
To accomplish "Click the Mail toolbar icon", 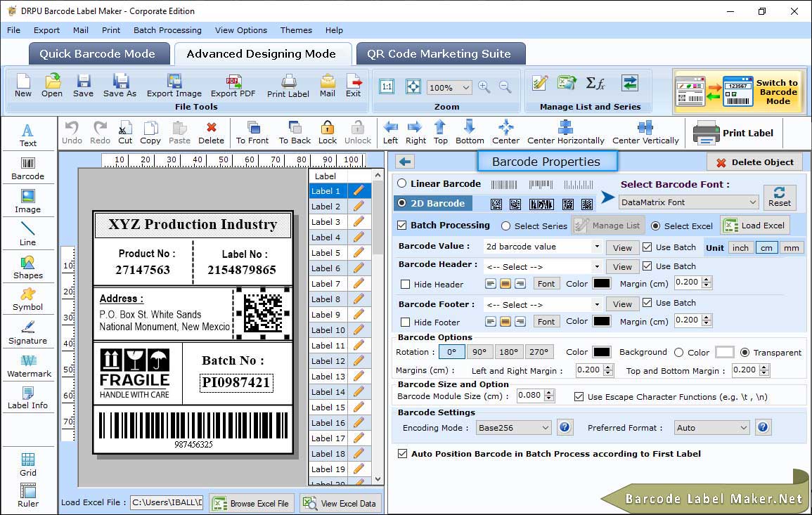I will 328,86.
